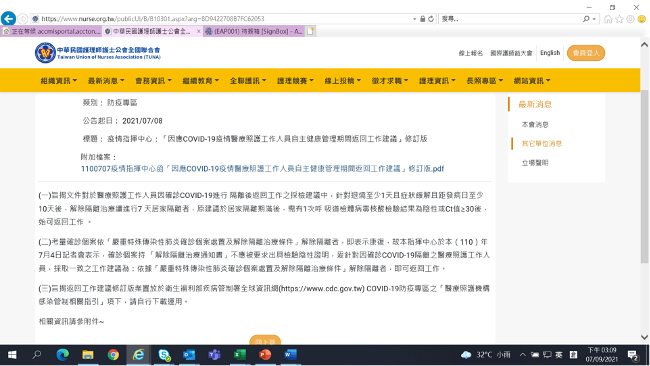
Task: Open favorites star icon
Action: [619, 19]
